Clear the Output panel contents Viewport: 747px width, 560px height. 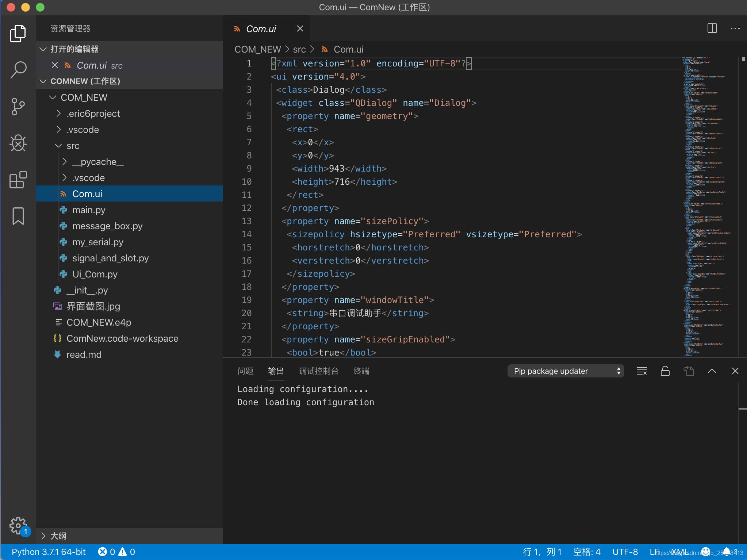[x=641, y=371]
